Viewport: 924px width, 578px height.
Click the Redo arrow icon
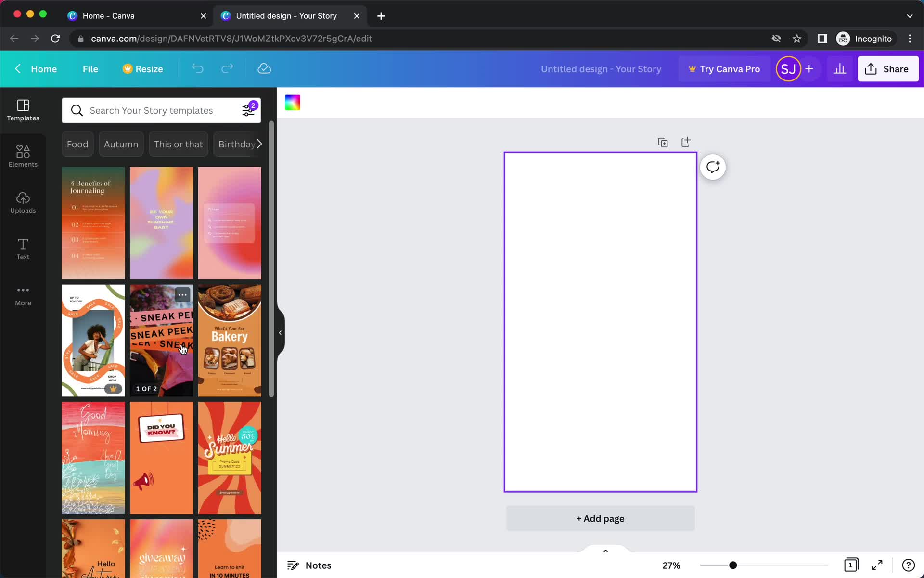pos(227,68)
